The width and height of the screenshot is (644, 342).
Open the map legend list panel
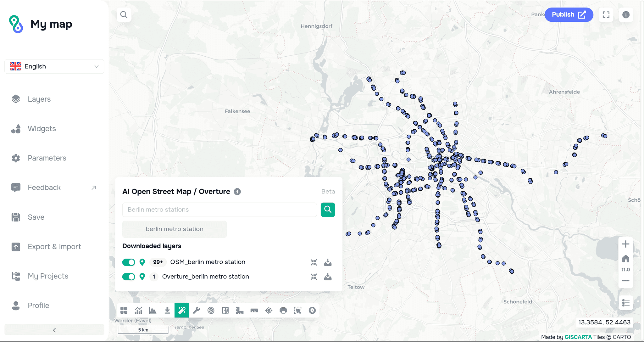pos(625,303)
